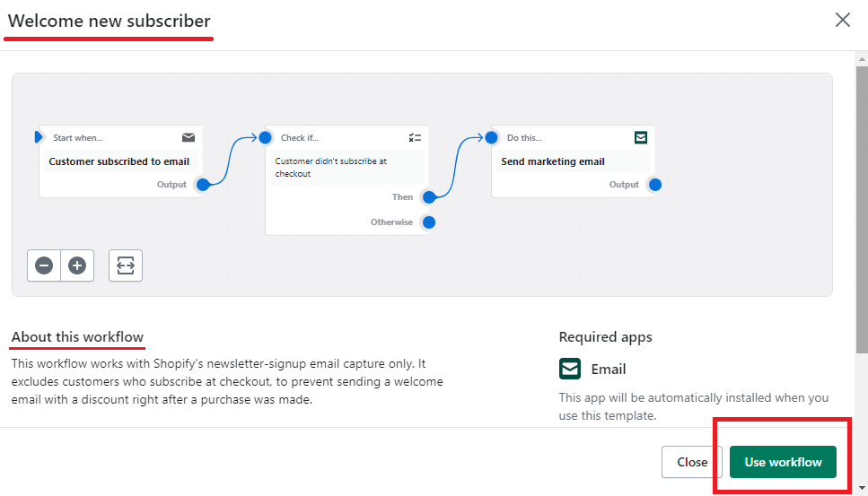Click the Close button
This screenshot has height=496, width=868.
692,462
